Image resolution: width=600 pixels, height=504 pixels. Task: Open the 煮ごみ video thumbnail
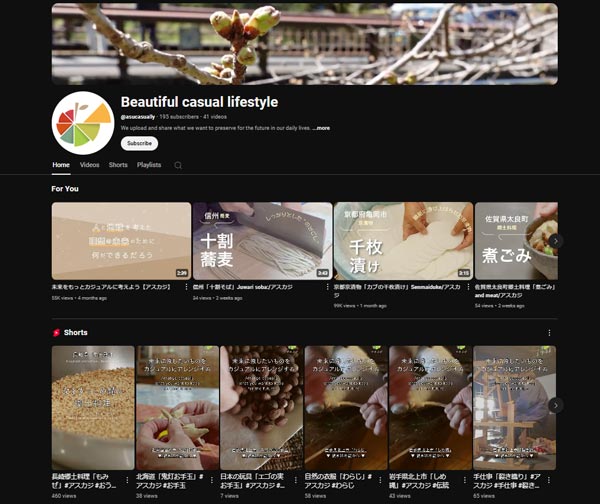[515, 241]
